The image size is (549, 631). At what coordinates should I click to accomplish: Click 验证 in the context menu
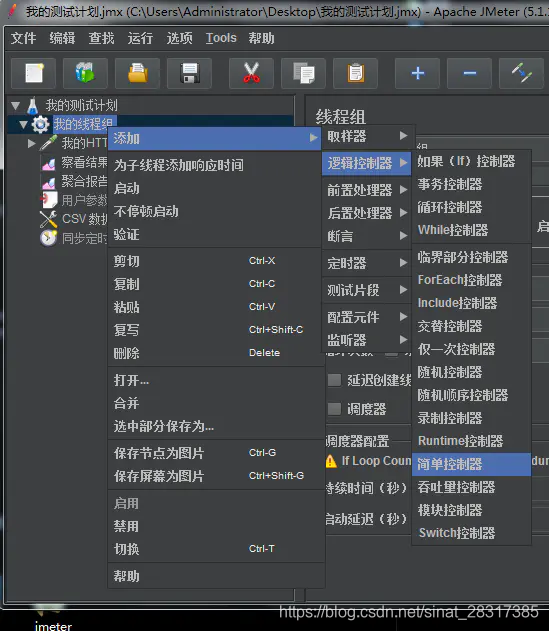coord(216,234)
